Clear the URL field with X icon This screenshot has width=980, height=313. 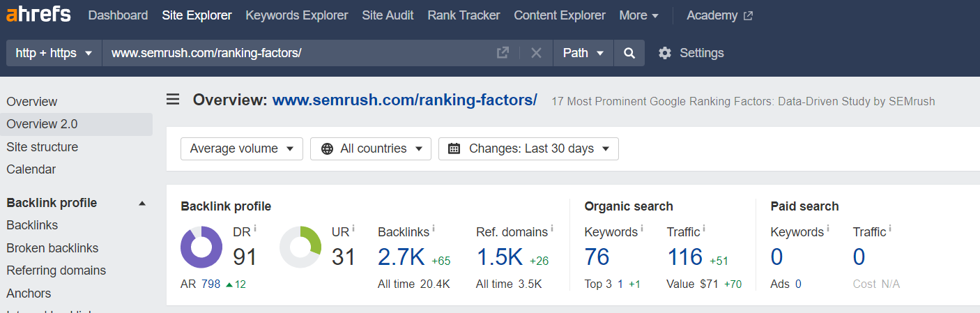coord(536,53)
